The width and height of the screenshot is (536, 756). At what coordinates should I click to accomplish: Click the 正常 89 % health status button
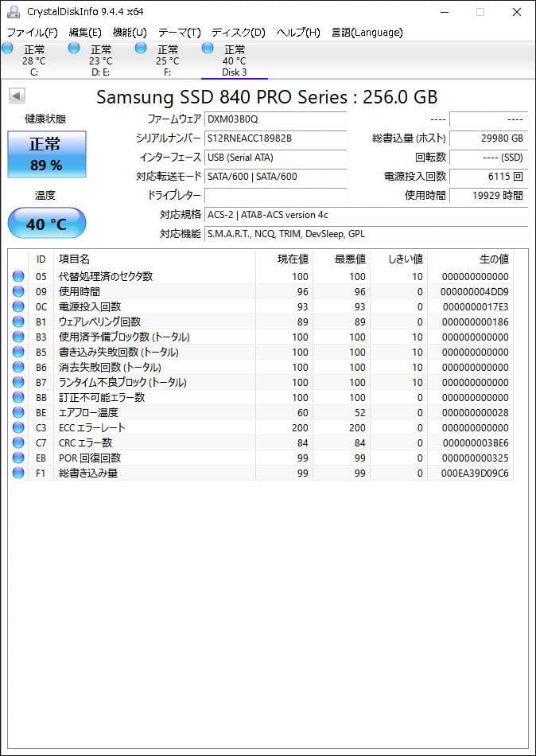click(47, 154)
